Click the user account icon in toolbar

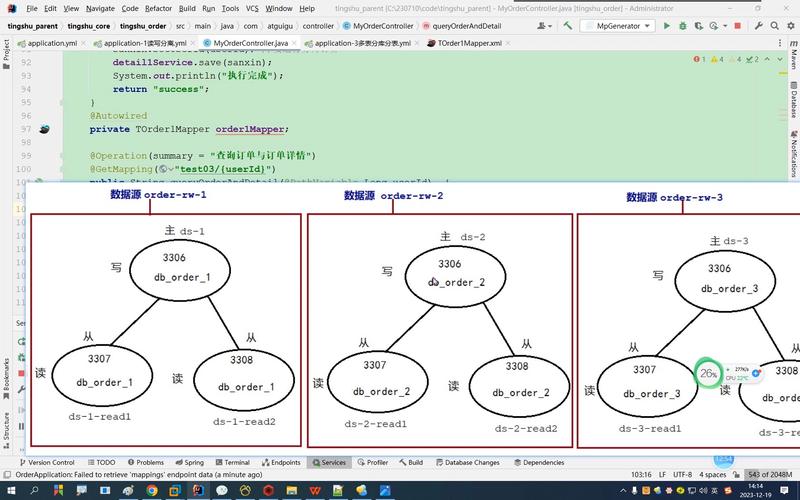[544, 26]
